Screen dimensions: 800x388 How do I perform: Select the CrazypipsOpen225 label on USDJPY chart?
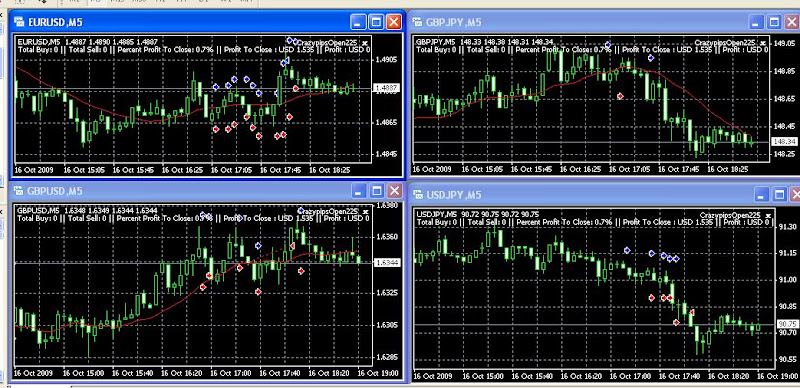pos(730,215)
